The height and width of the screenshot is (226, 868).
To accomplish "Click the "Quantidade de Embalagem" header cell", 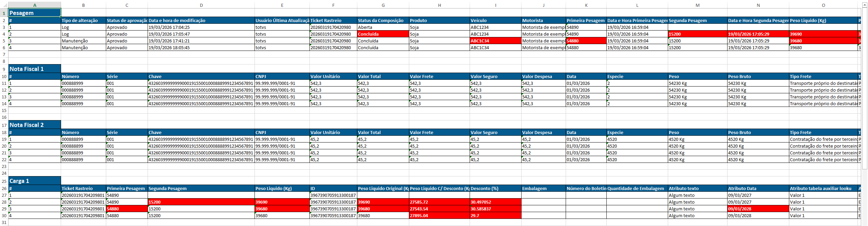I will (x=637, y=188).
